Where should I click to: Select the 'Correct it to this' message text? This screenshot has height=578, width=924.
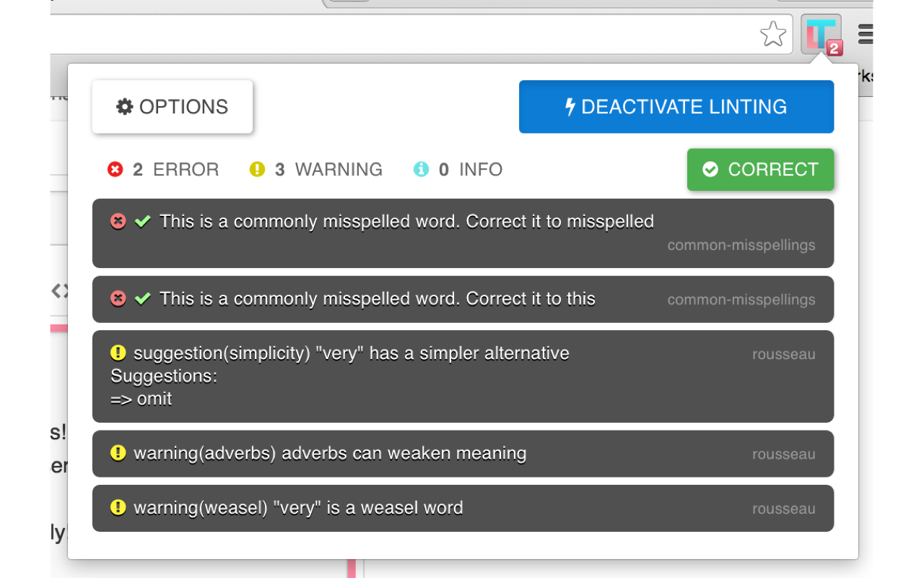click(378, 298)
